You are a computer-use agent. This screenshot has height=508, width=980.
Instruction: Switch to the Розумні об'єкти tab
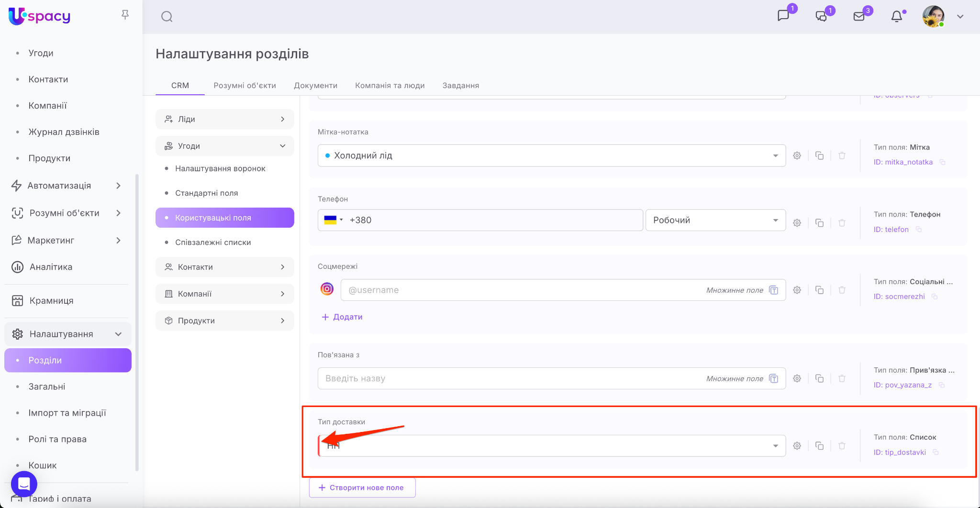pyautogui.click(x=245, y=86)
